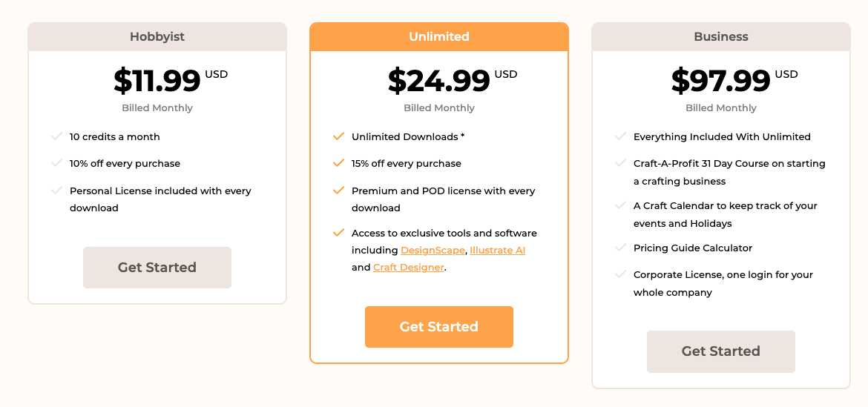Image resolution: width=868 pixels, height=407 pixels.
Task: Select the orange Unlimited plan header
Action: tap(439, 37)
